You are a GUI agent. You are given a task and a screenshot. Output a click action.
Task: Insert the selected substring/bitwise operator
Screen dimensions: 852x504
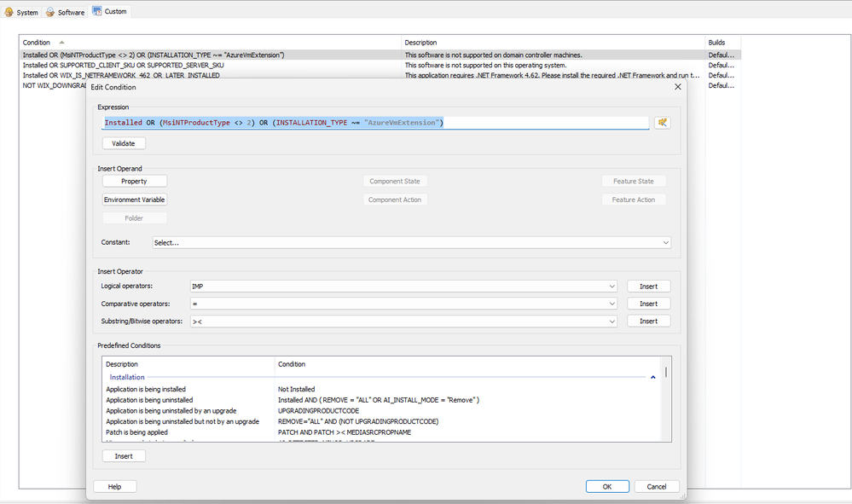[x=648, y=321]
